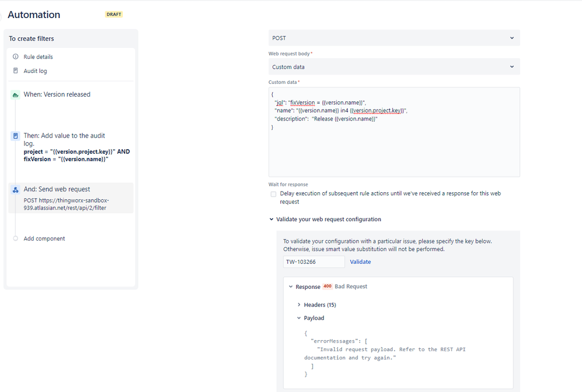Open the POST HTTP method dropdown
The height and width of the screenshot is (392, 582).
tap(394, 38)
